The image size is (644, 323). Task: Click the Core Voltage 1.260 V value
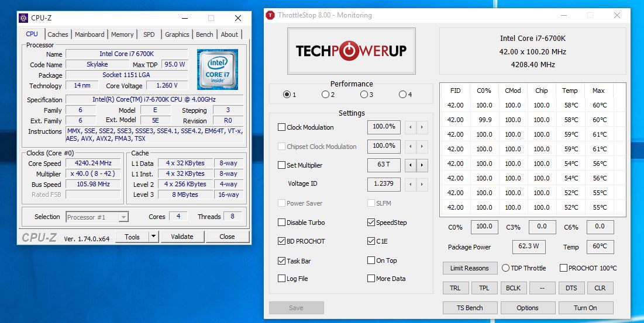(x=167, y=85)
